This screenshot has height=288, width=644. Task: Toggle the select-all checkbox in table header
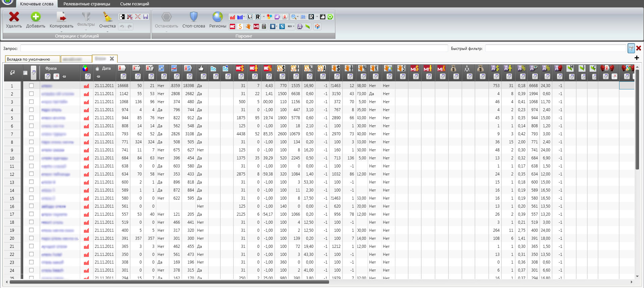[25, 73]
